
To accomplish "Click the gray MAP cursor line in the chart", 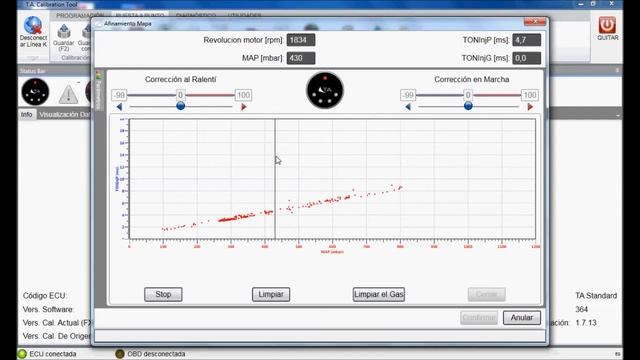I will click(x=275, y=179).
